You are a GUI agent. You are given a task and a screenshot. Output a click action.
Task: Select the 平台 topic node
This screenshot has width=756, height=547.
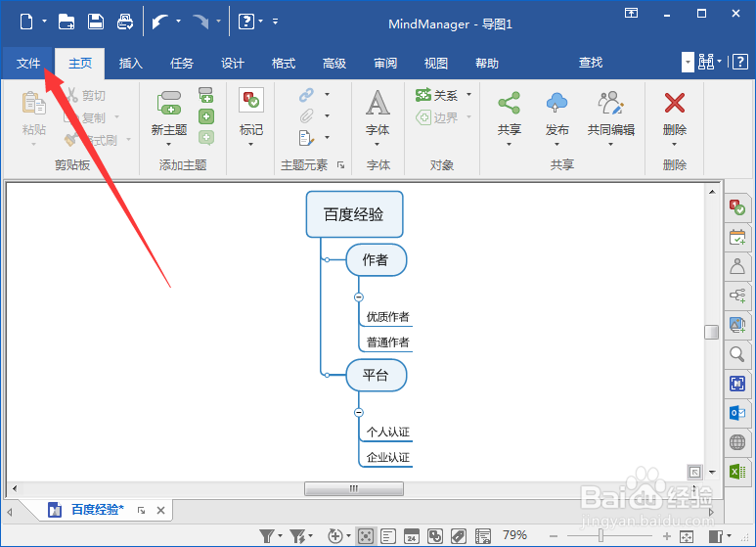coord(377,375)
